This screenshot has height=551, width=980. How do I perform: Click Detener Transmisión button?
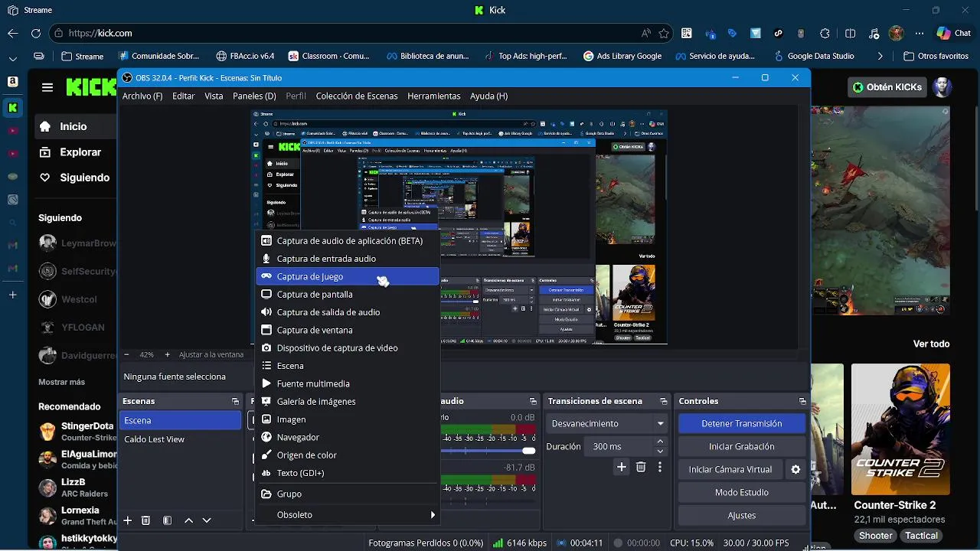[741, 423]
